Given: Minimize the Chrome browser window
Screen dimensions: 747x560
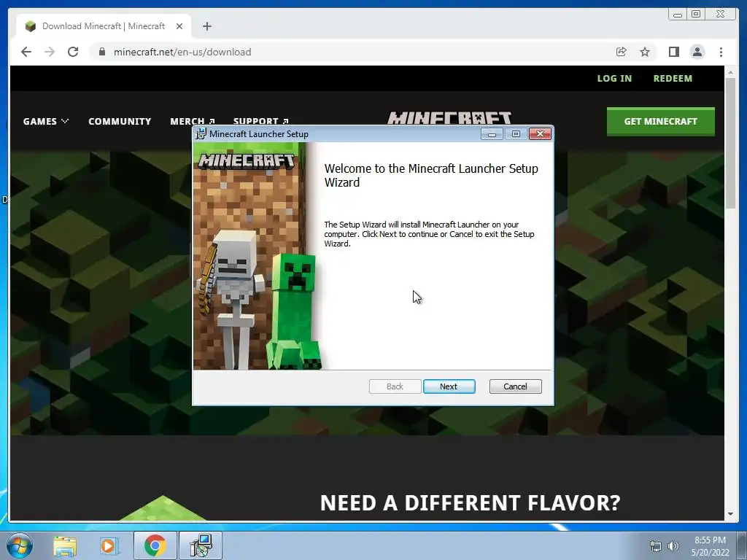Looking at the screenshot, I should (678, 15).
